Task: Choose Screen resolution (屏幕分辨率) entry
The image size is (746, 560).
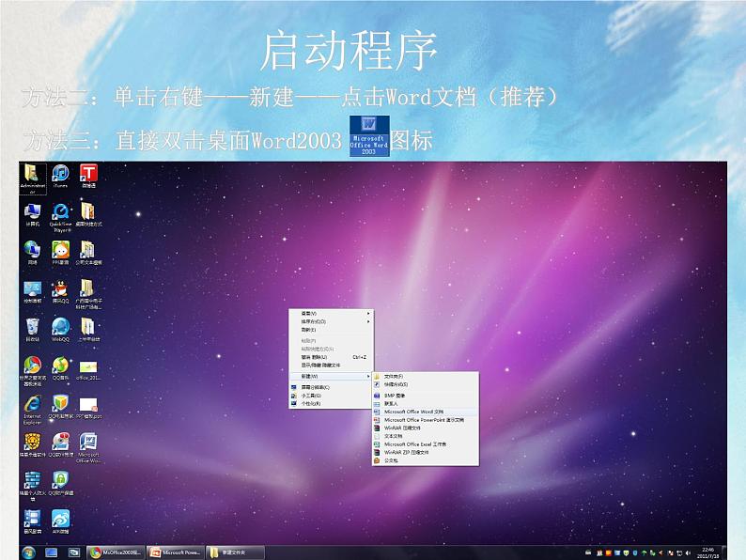Action: tap(331, 387)
